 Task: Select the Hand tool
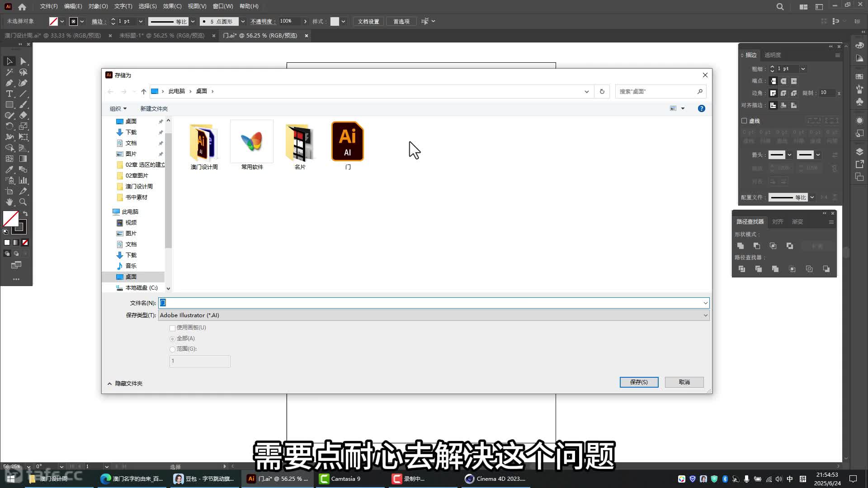coord(9,202)
